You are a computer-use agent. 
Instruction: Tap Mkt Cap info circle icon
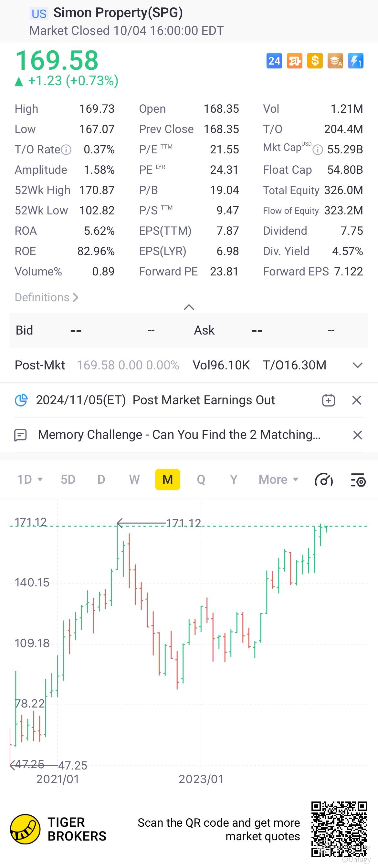point(318,150)
